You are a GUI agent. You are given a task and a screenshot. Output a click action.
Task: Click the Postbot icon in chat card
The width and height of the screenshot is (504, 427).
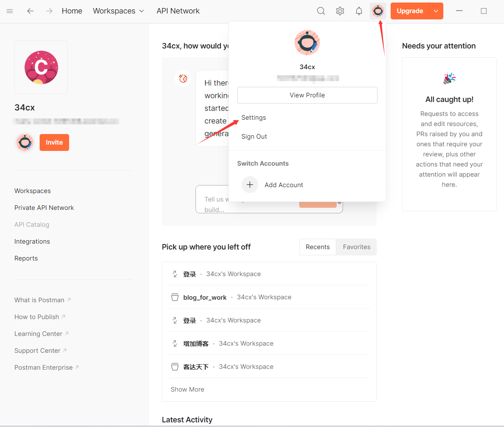point(183,78)
